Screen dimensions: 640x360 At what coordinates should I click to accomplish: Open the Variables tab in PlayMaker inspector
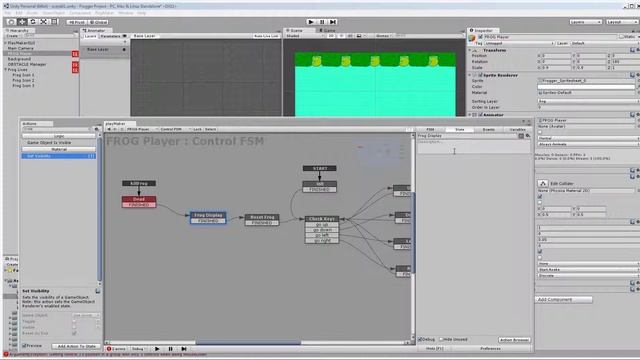click(x=518, y=129)
